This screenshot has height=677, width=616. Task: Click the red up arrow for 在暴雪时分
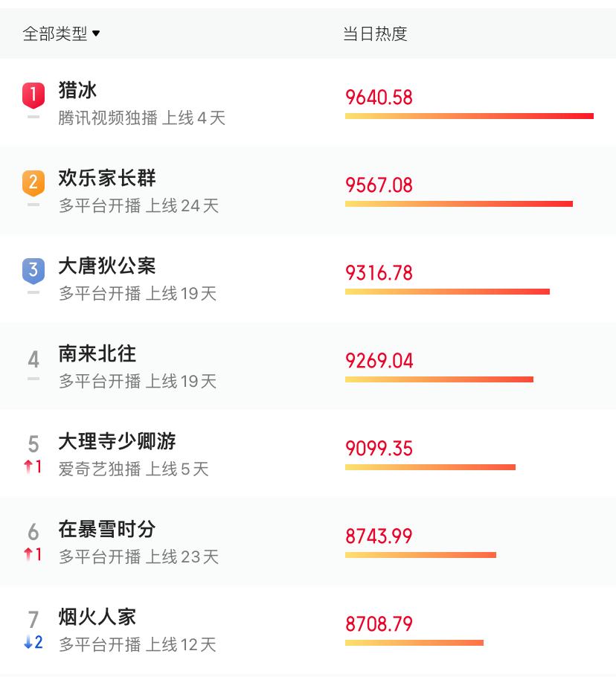coord(29,554)
